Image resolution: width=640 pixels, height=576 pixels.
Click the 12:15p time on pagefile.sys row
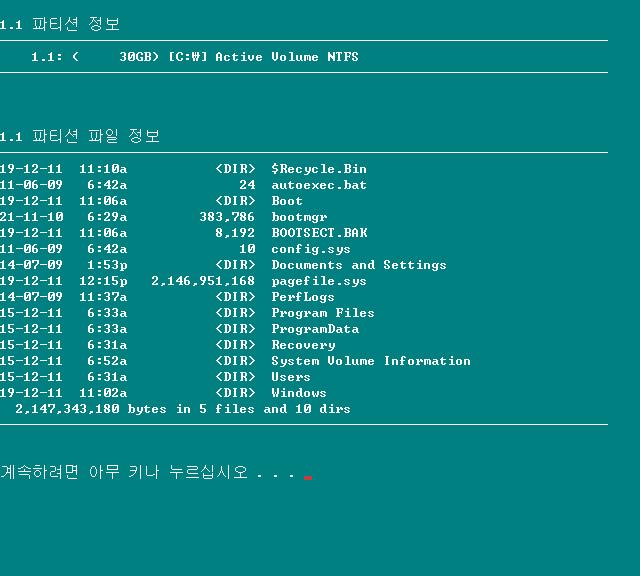click(x=103, y=281)
